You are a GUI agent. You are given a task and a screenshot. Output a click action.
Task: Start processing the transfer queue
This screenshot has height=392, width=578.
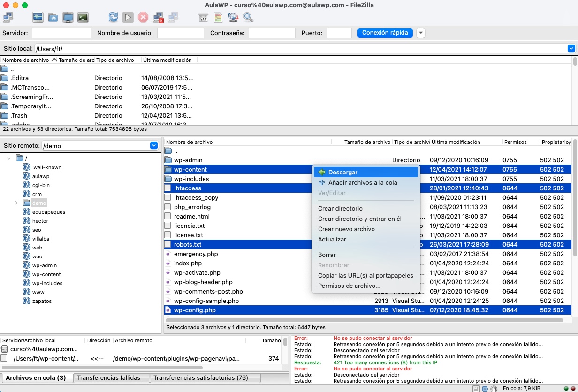tap(128, 17)
